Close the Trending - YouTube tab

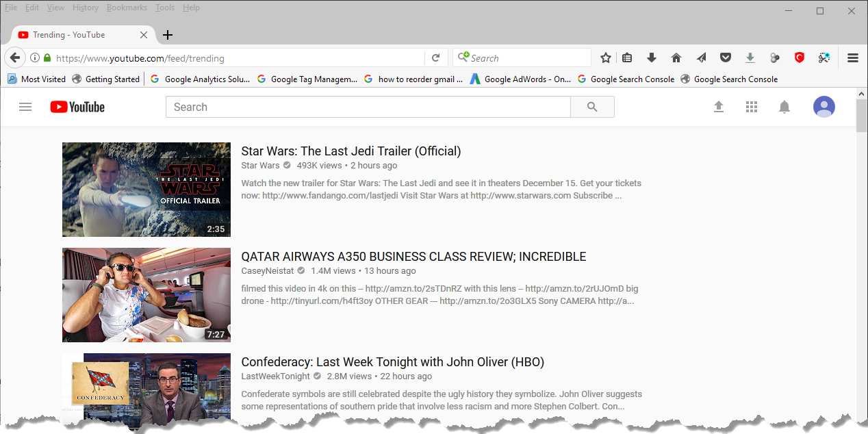[x=144, y=35]
